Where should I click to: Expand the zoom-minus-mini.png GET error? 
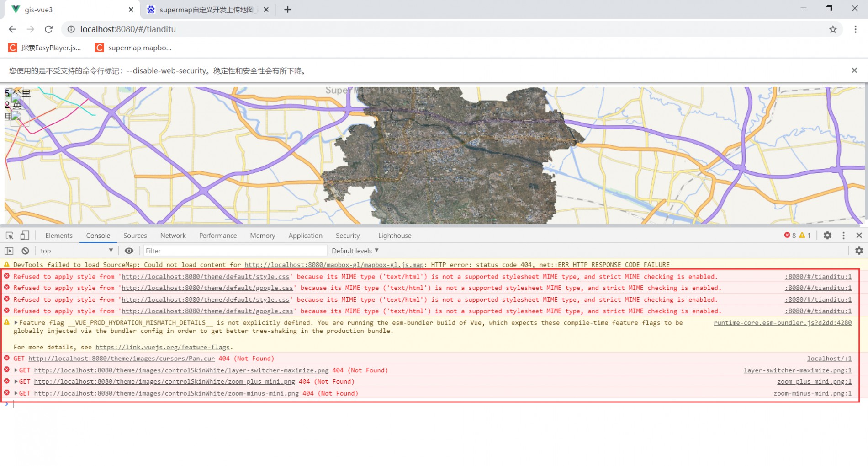click(16, 393)
